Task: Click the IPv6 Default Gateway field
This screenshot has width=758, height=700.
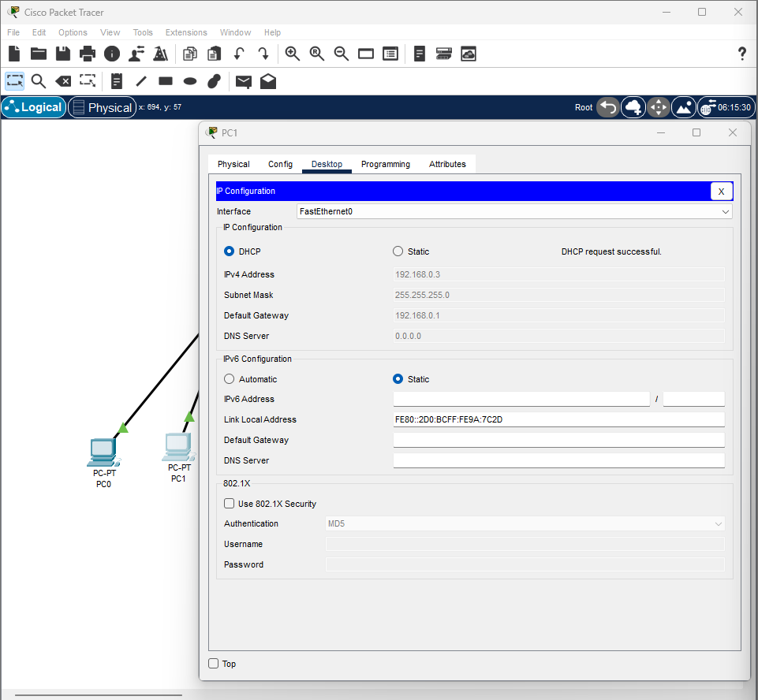Action: [558, 440]
